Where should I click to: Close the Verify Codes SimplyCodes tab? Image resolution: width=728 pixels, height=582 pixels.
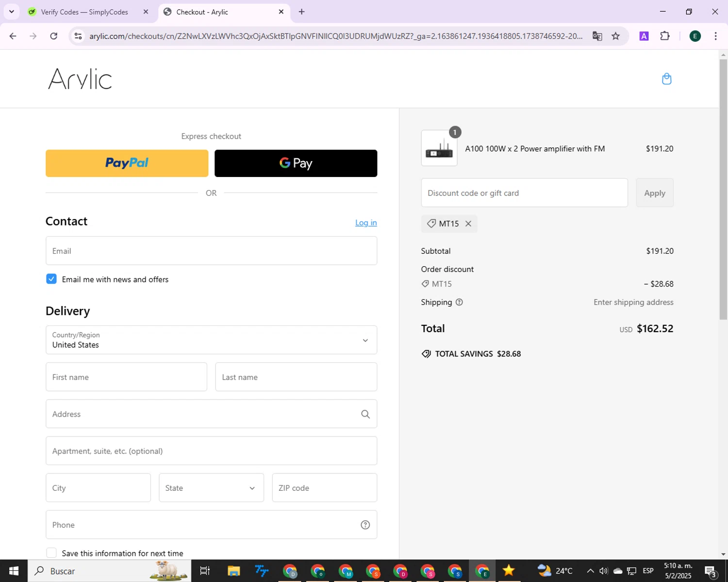146,12
